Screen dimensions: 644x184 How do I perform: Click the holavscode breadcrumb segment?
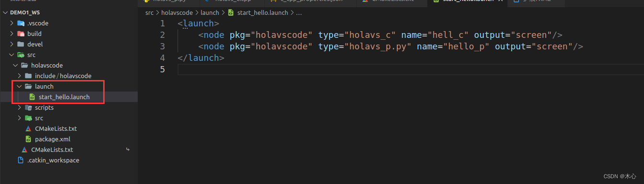point(178,13)
